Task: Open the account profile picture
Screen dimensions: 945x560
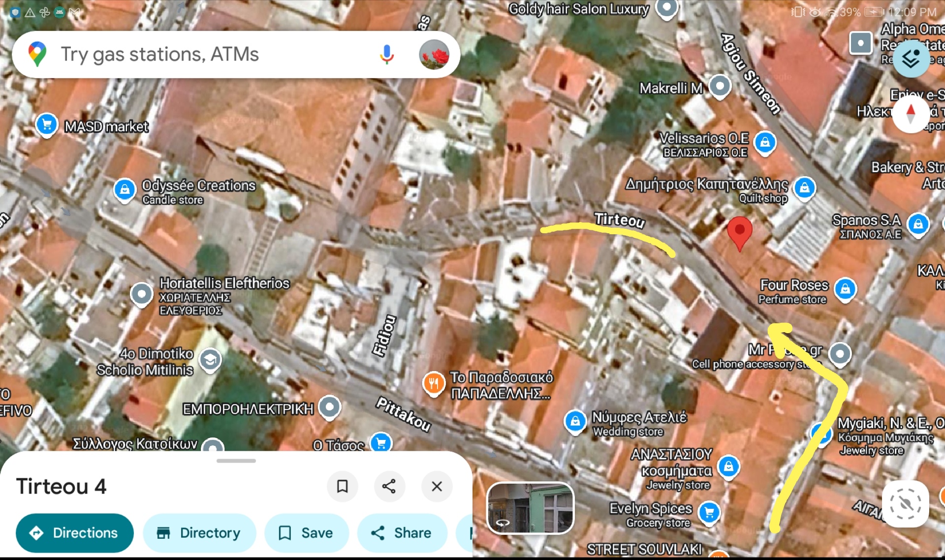Action: tap(434, 54)
